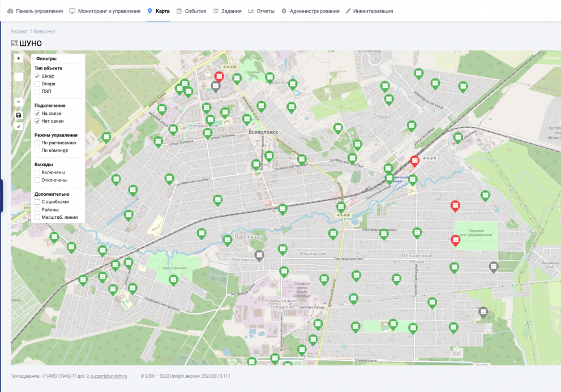Open the Администрирование menu item

pyautogui.click(x=310, y=11)
